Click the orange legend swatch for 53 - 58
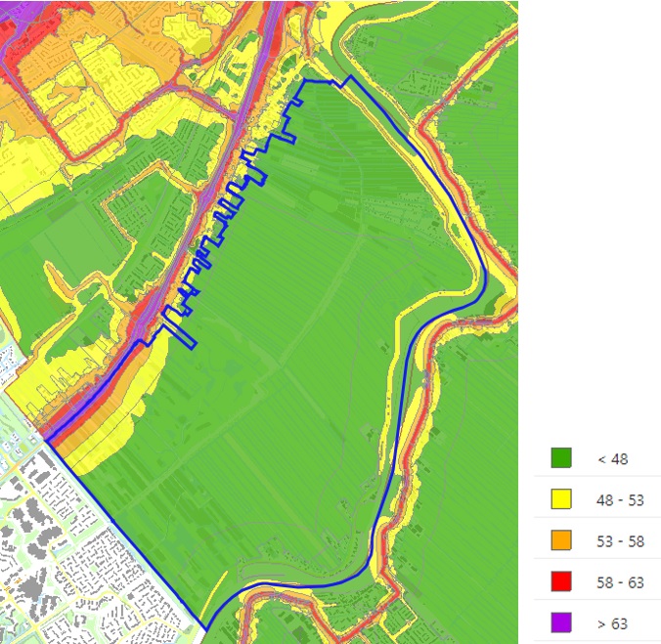The height and width of the screenshot is (644, 661). click(561, 540)
